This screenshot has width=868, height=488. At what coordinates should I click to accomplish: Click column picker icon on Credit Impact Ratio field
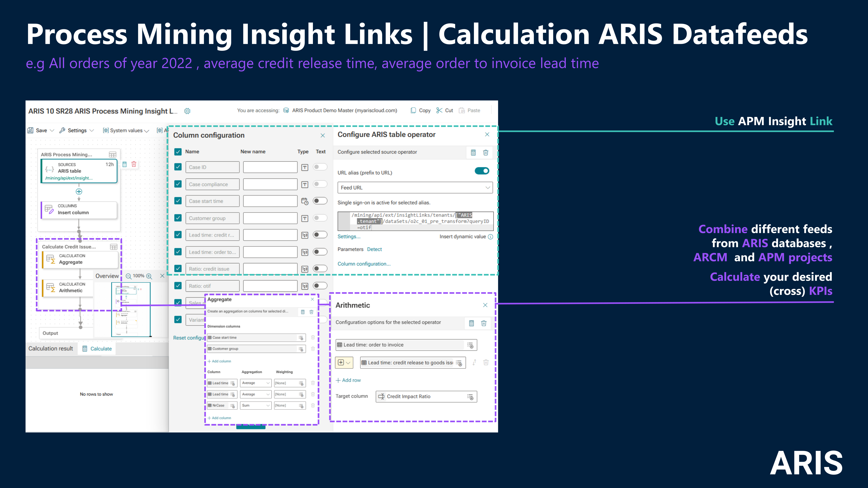point(470,397)
